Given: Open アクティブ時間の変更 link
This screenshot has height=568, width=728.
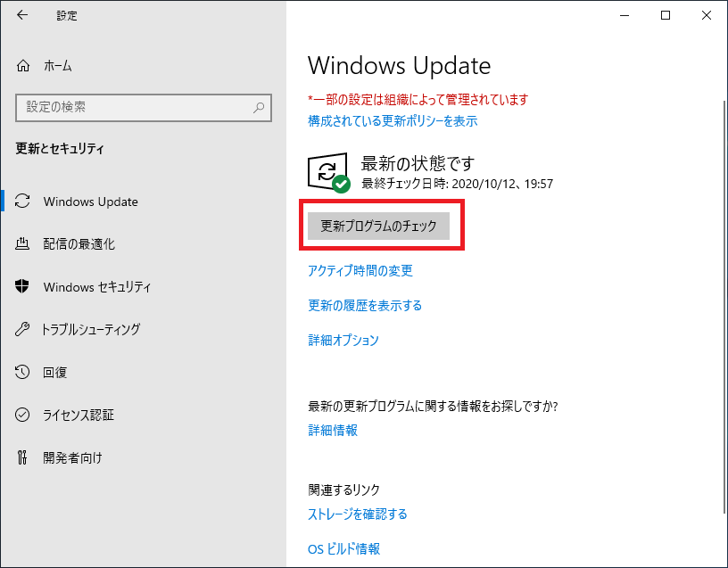Looking at the screenshot, I should (360, 270).
